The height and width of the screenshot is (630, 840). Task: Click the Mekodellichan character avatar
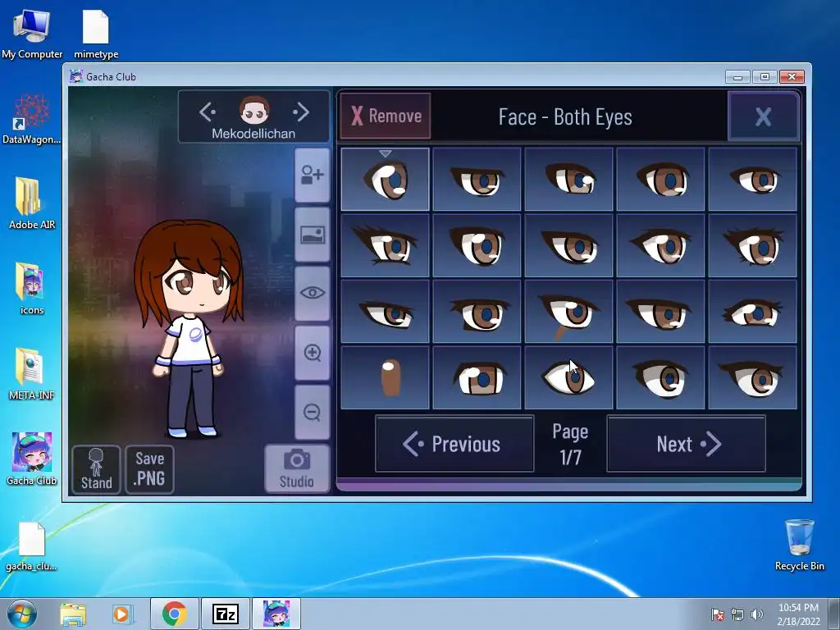(254, 111)
